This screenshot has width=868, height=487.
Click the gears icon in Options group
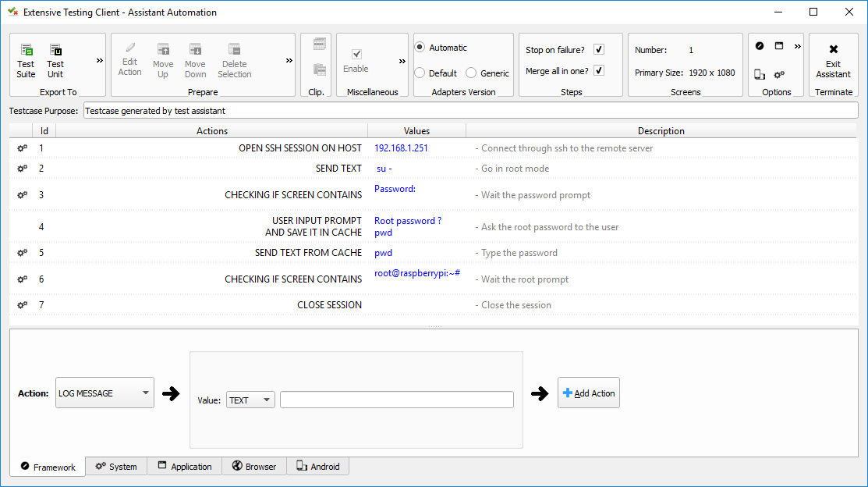pyautogui.click(x=779, y=74)
